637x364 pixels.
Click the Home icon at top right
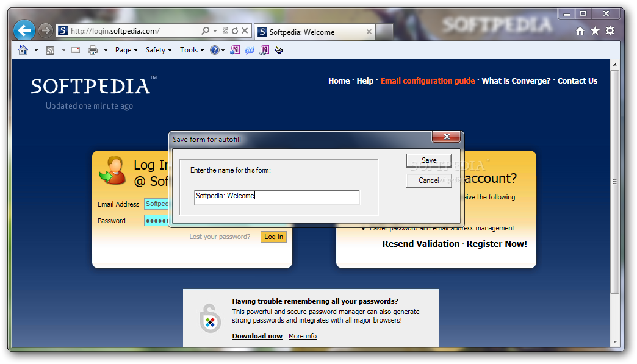click(x=580, y=31)
